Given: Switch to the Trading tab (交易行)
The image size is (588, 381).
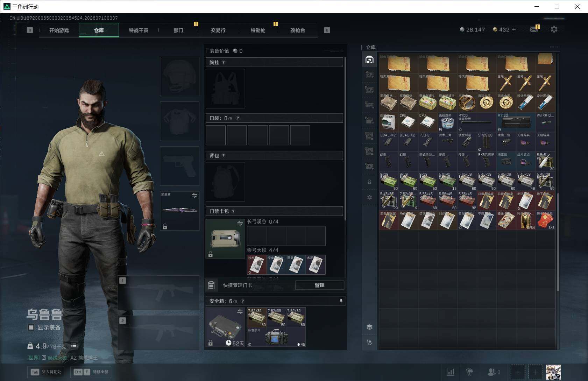Looking at the screenshot, I should point(218,30).
